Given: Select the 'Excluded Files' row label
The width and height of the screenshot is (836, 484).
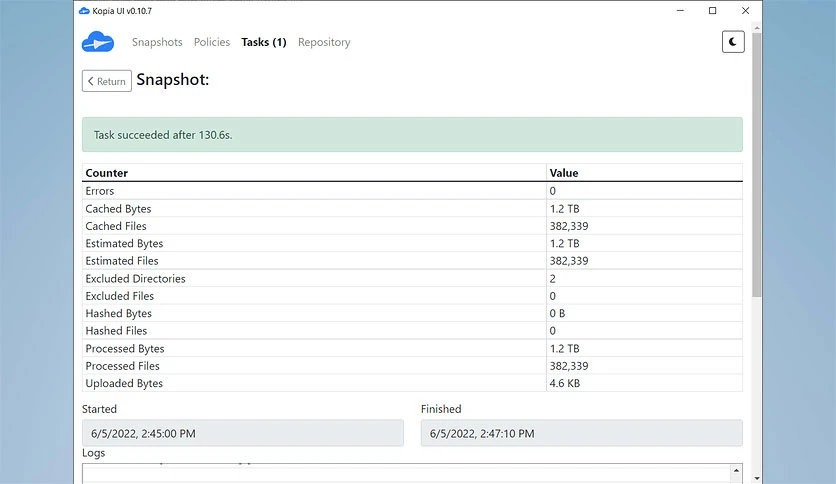Looking at the screenshot, I should (119, 296).
